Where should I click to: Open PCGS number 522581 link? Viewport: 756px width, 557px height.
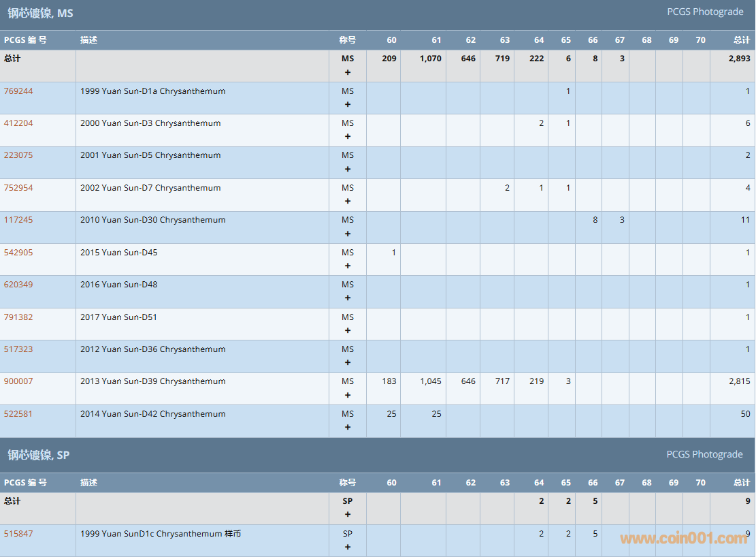(18, 414)
